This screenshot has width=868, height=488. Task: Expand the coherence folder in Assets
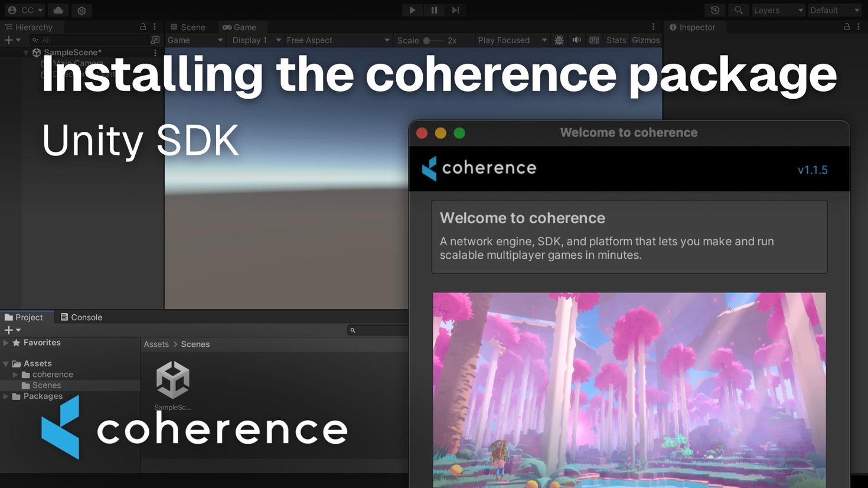coord(16,375)
